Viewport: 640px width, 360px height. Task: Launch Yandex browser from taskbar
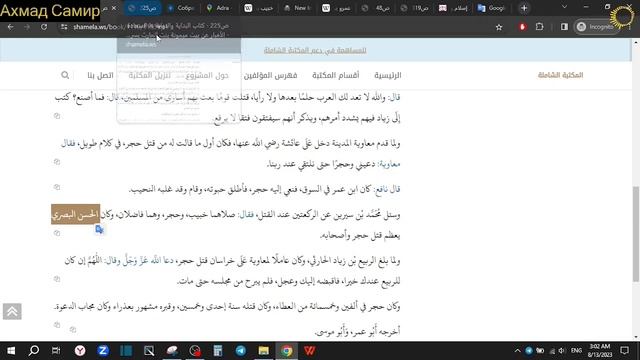click(x=80, y=351)
